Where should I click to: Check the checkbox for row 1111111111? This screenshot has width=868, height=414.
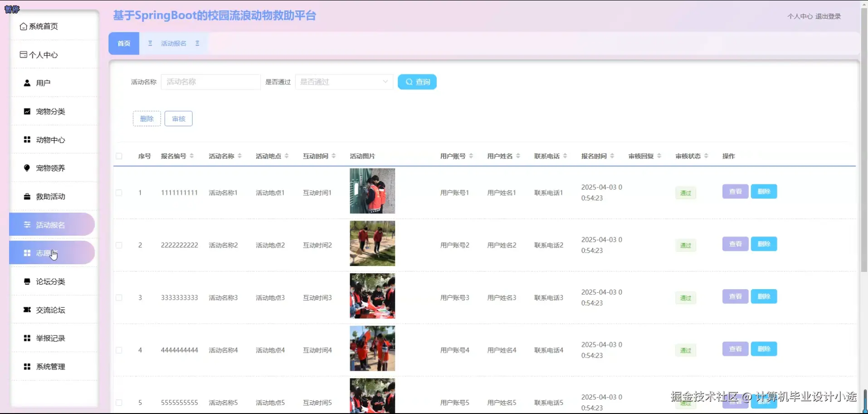[119, 192]
